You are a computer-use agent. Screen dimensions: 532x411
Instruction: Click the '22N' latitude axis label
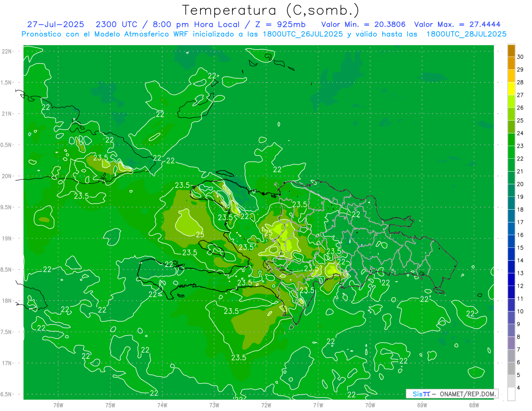click(x=8, y=51)
